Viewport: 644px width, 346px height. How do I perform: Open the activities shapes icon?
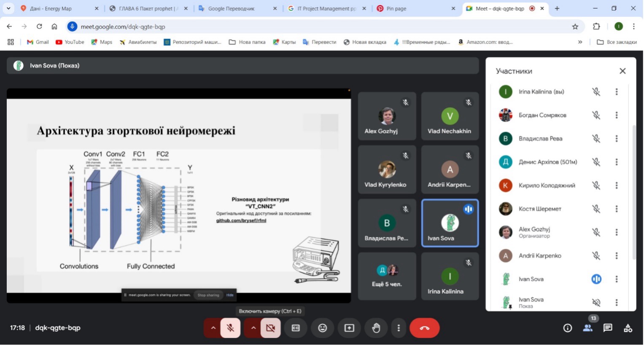[x=628, y=328]
